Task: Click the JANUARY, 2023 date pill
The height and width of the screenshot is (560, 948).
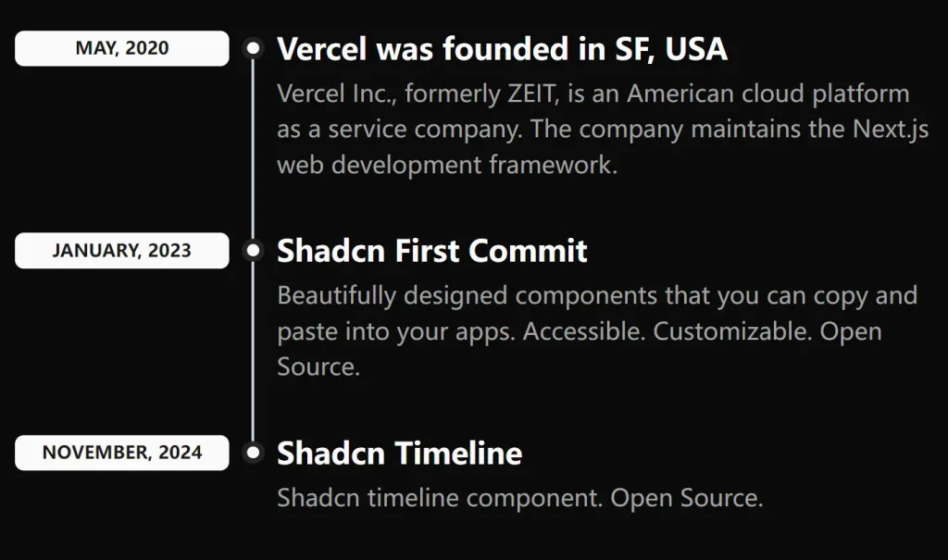Action: tap(121, 250)
